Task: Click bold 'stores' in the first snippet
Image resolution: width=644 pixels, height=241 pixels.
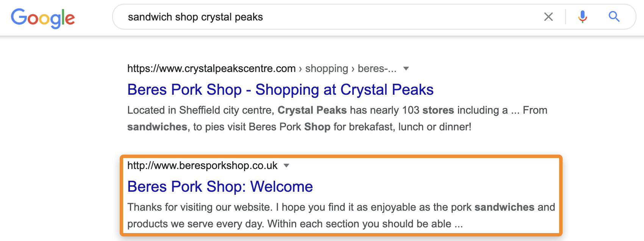Action: coord(438,110)
